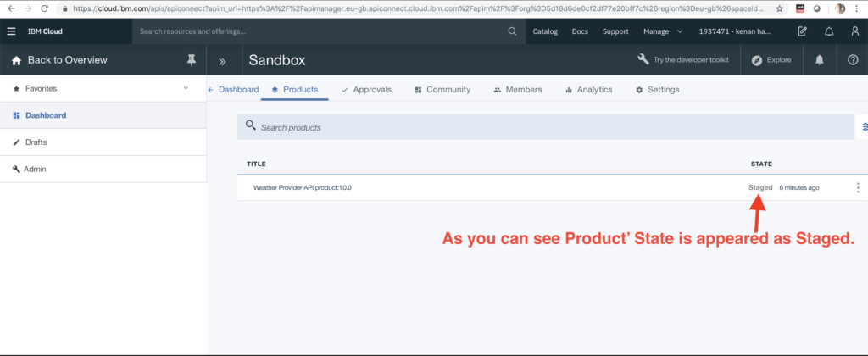Go Back to Overview
This screenshot has height=356, width=868.
[x=66, y=60]
